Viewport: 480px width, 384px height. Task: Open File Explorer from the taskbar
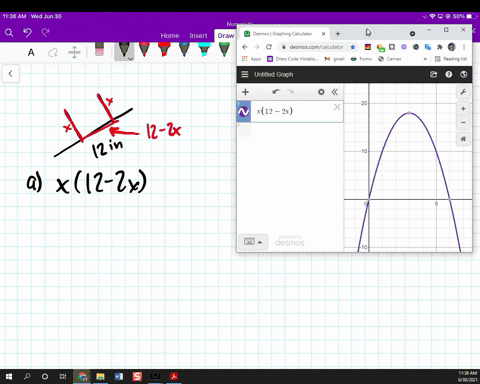pyautogui.click(x=100, y=377)
